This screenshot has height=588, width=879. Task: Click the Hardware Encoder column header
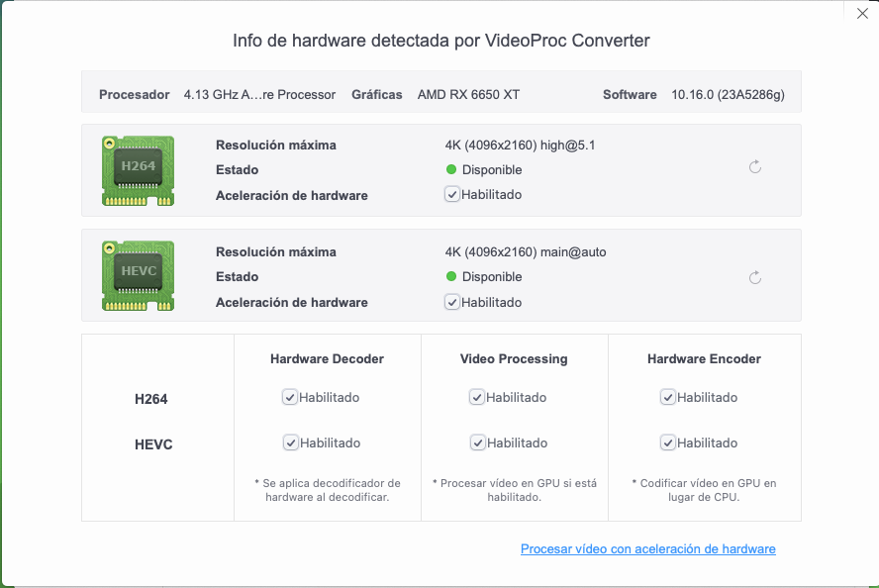[x=704, y=358]
